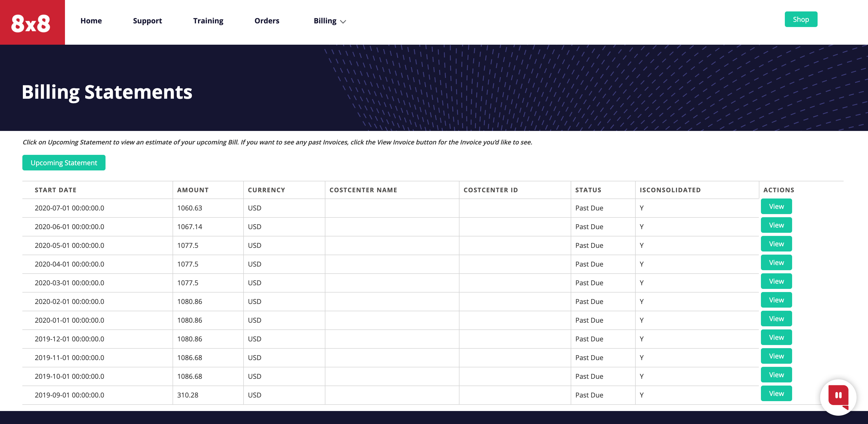Expand the Billing dropdown menu
The image size is (868, 424).
[x=330, y=21]
